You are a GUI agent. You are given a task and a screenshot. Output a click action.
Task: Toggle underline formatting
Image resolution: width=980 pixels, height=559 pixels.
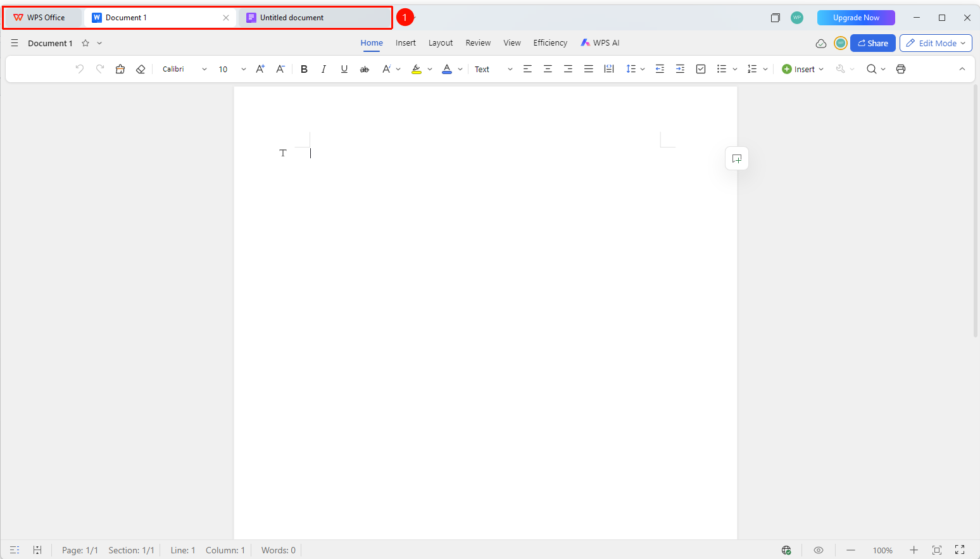click(344, 69)
